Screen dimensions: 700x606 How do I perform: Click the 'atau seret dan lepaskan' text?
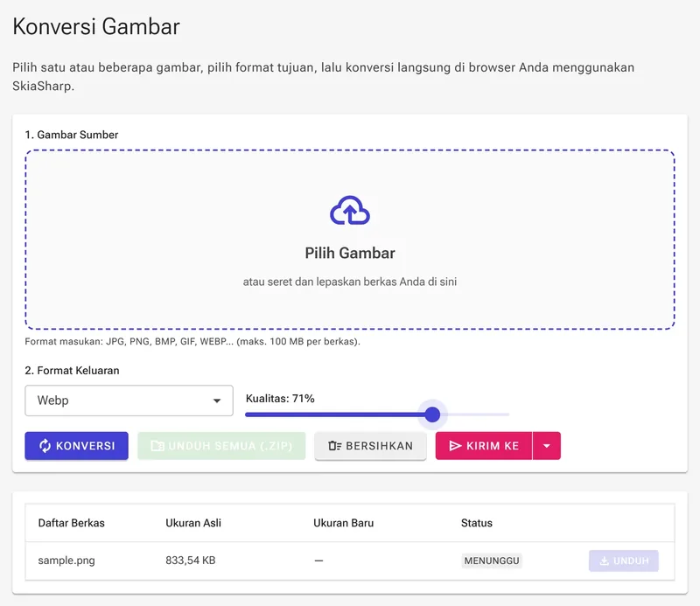(x=349, y=282)
